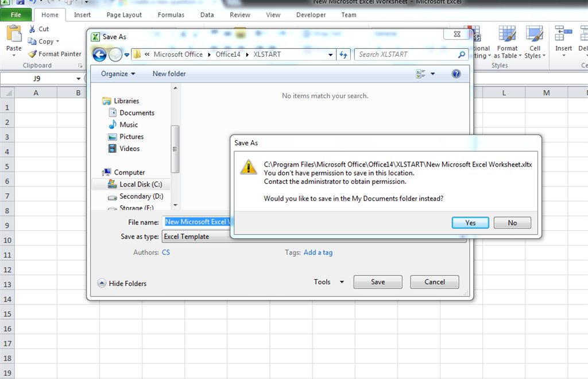
Task: Select column A header
Action: tap(36, 92)
